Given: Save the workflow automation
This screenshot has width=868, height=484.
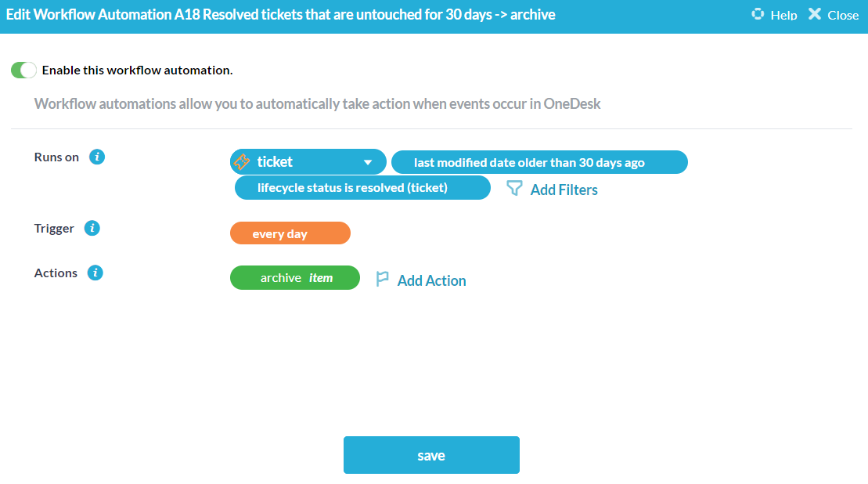Looking at the screenshot, I should (x=431, y=455).
